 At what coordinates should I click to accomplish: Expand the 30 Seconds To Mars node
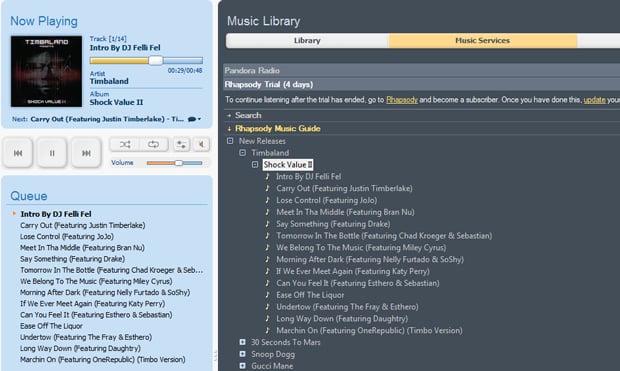pyautogui.click(x=243, y=342)
